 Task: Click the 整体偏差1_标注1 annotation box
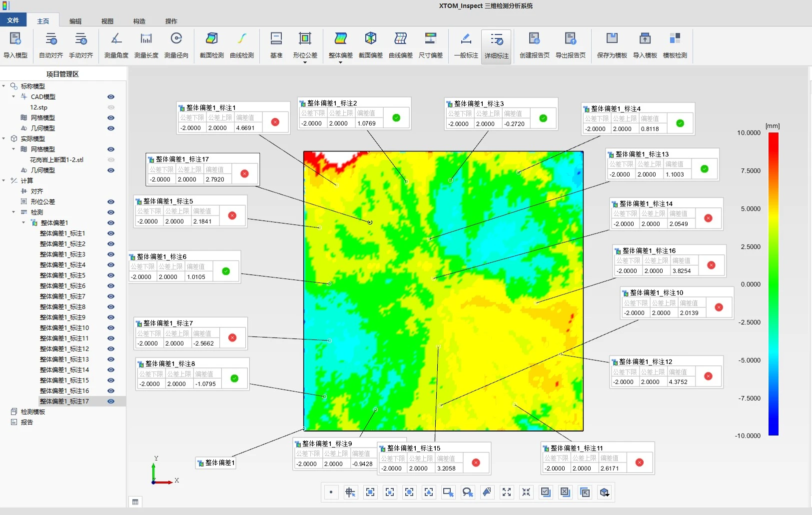(x=233, y=117)
